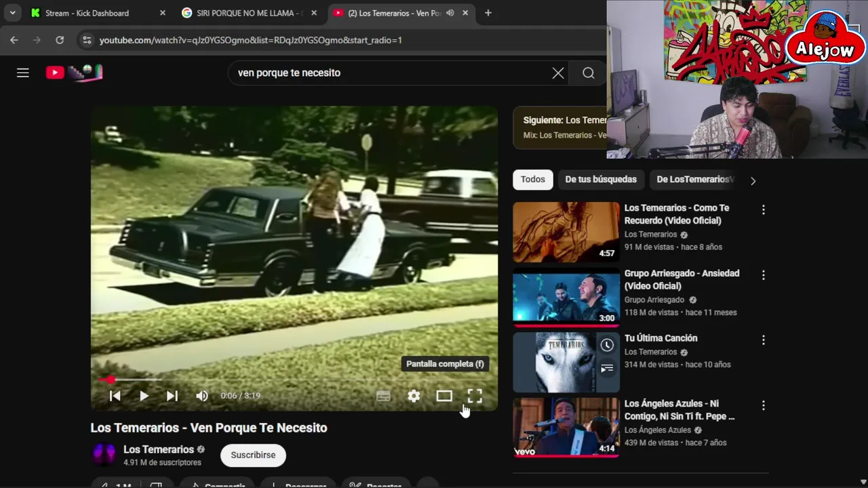
Task: Open the options menu for Ansiedad video
Action: [763, 275]
